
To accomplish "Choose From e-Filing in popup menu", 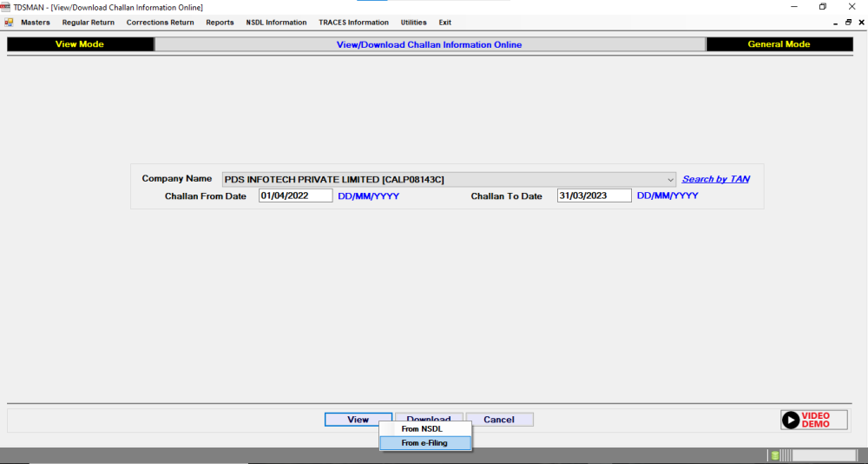I will click(425, 443).
